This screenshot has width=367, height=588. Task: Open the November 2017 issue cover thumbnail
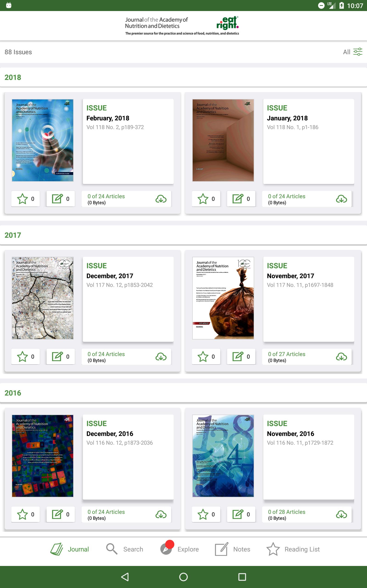[x=223, y=298]
